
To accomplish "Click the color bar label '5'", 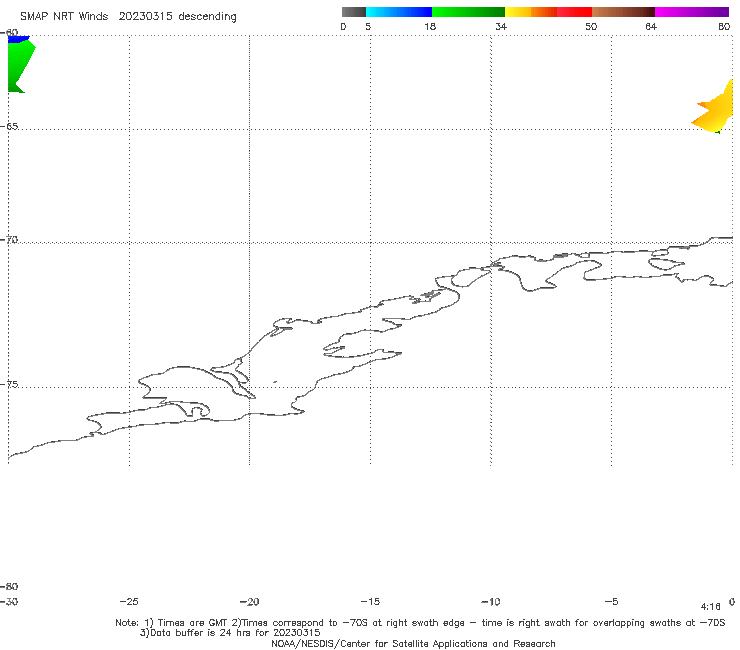I will point(368,26).
